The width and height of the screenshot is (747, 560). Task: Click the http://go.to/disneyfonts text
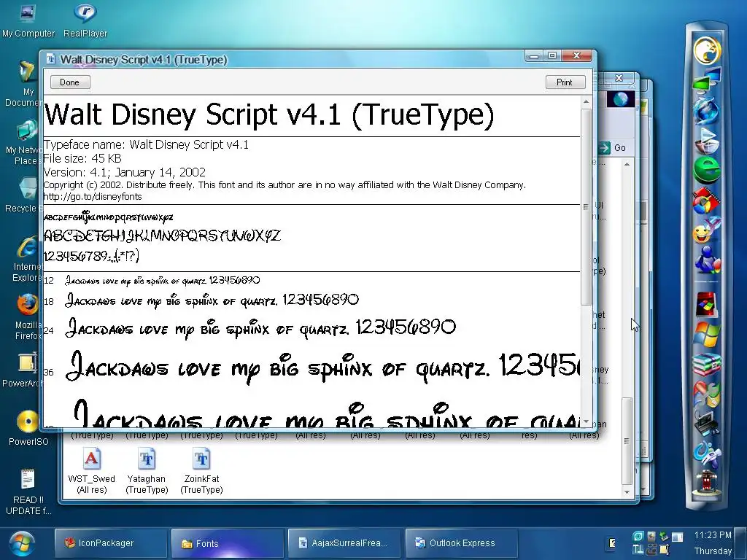(x=93, y=197)
